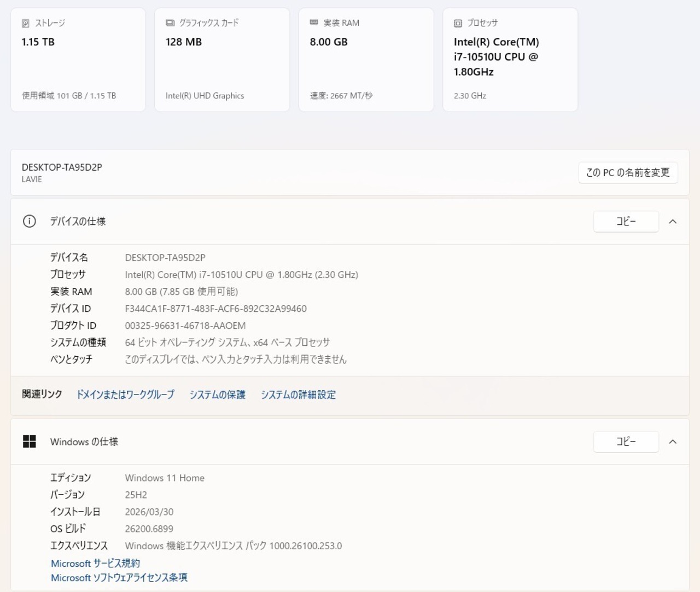Click the Windows logo icon

click(30, 442)
